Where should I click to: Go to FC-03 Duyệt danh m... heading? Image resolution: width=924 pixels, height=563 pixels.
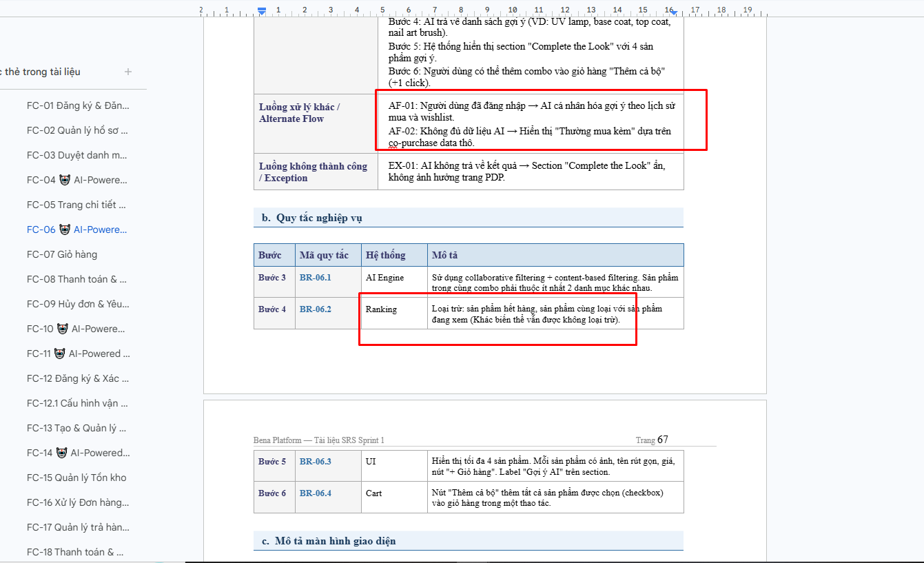pyautogui.click(x=77, y=155)
